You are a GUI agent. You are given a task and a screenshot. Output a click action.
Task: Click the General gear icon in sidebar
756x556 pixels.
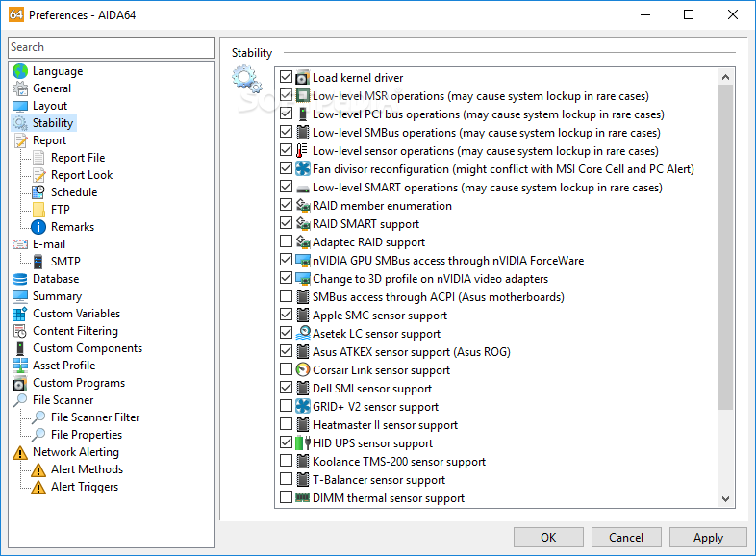tap(20, 88)
